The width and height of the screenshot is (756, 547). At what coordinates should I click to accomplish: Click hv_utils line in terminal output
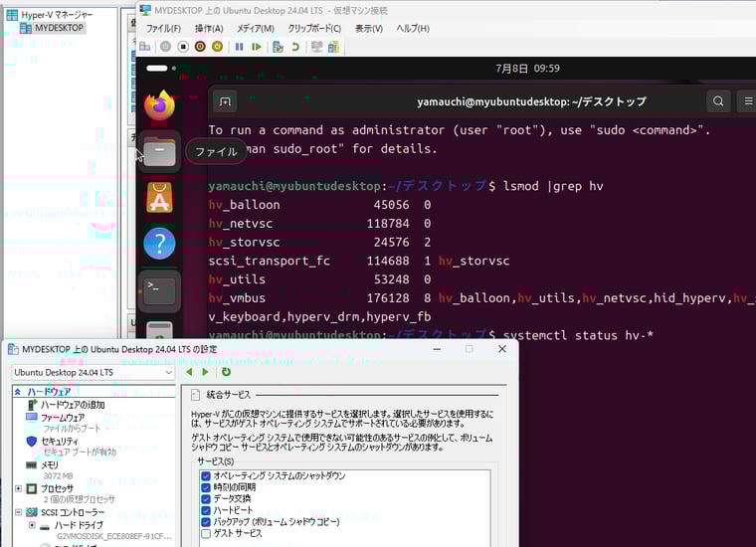pos(319,279)
